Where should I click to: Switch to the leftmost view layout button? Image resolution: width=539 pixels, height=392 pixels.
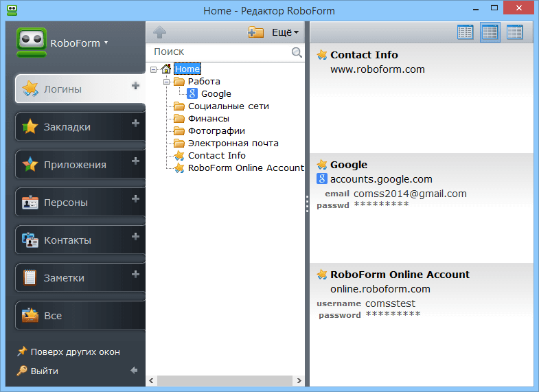pos(465,32)
